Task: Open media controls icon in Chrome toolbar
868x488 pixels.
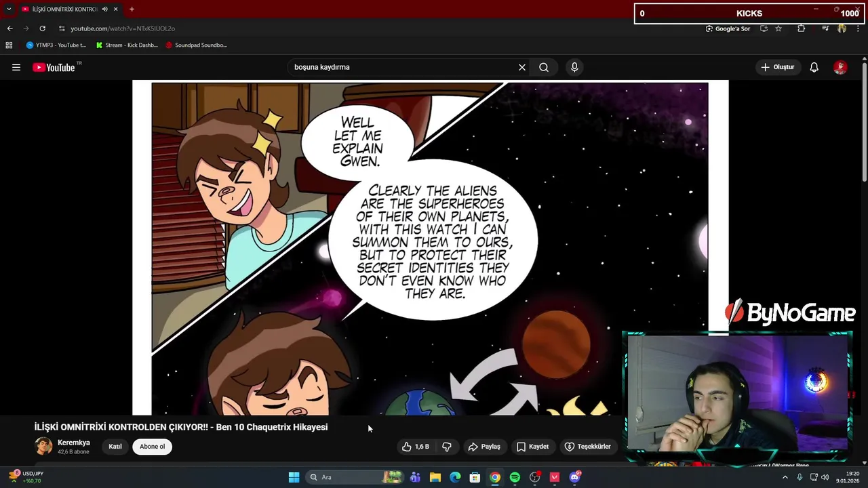Action: (x=825, y=28)
